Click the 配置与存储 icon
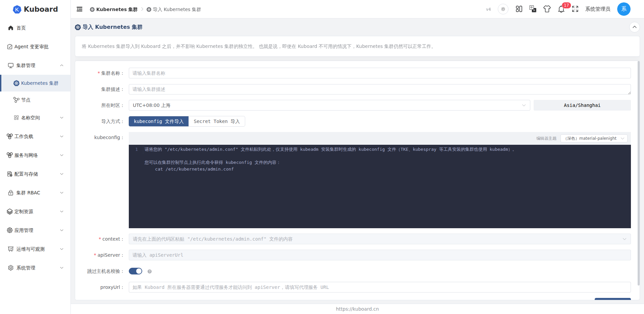 [10, 174]
